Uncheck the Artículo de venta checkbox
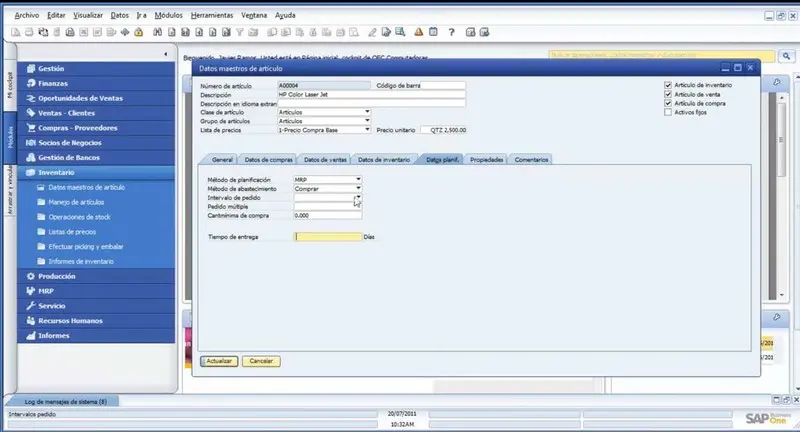 point(668,94)
